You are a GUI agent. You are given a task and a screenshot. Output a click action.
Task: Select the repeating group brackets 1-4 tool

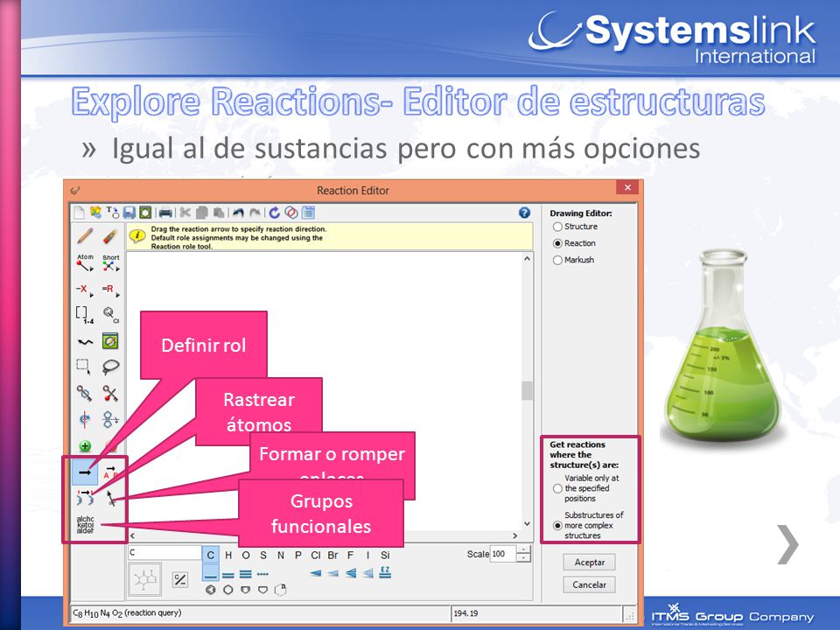click(84, 315)
